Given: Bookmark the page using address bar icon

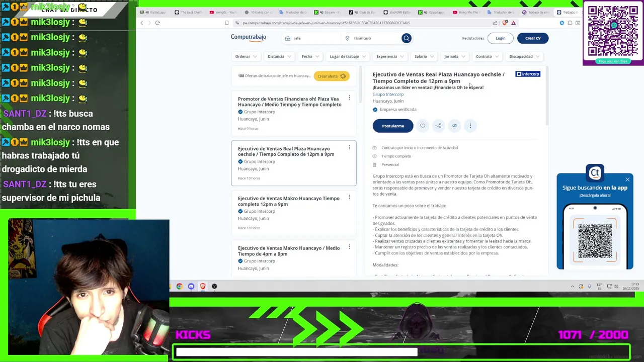Looking at the screenshot, I should pyautogui.click(x=226, y=23).
